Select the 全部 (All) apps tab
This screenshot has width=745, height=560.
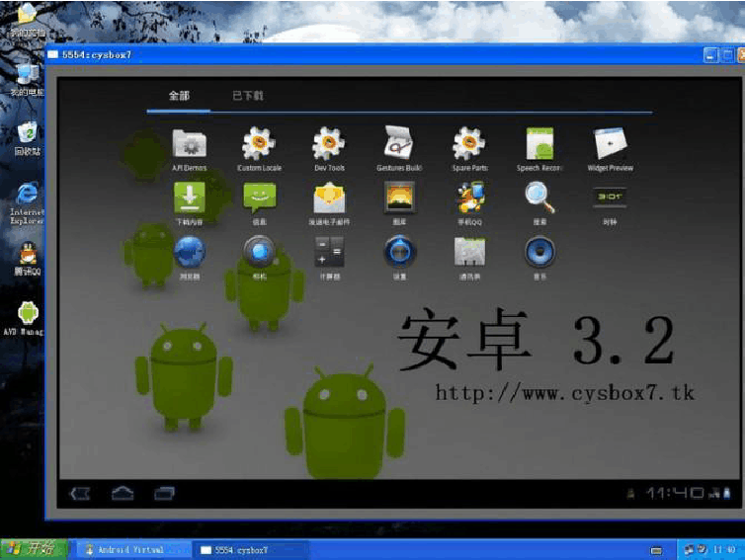click(x=179, y=96)
